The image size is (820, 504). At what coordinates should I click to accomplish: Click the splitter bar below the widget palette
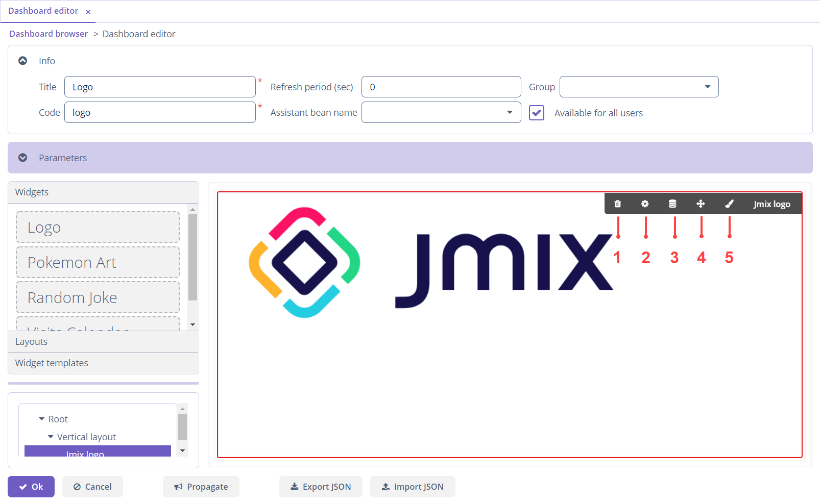point(103,383)
